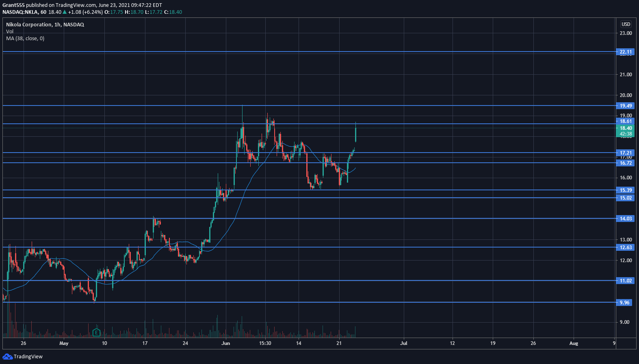Click the current price 18.40 label
The height and width of the screenshot is (364, 639).
coord(626,128)
